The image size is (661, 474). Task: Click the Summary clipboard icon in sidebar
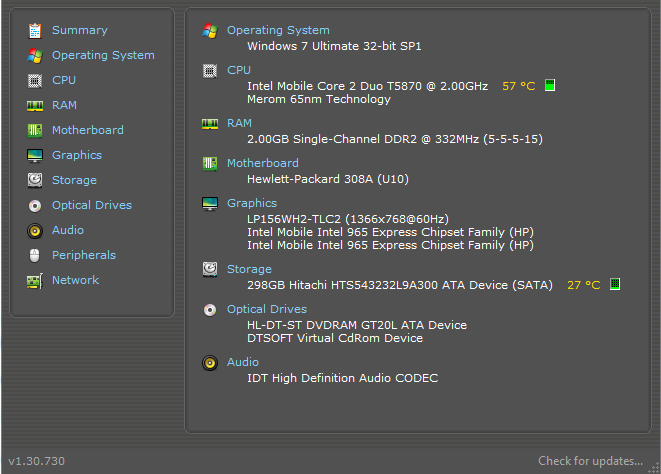click(x=35, y=31)
